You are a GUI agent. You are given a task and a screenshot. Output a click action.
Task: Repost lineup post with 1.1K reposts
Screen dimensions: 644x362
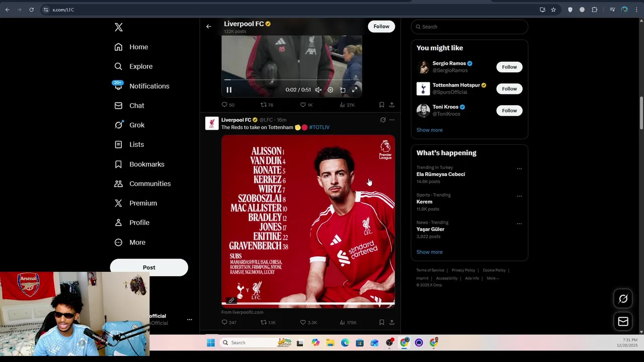(268, 322)
